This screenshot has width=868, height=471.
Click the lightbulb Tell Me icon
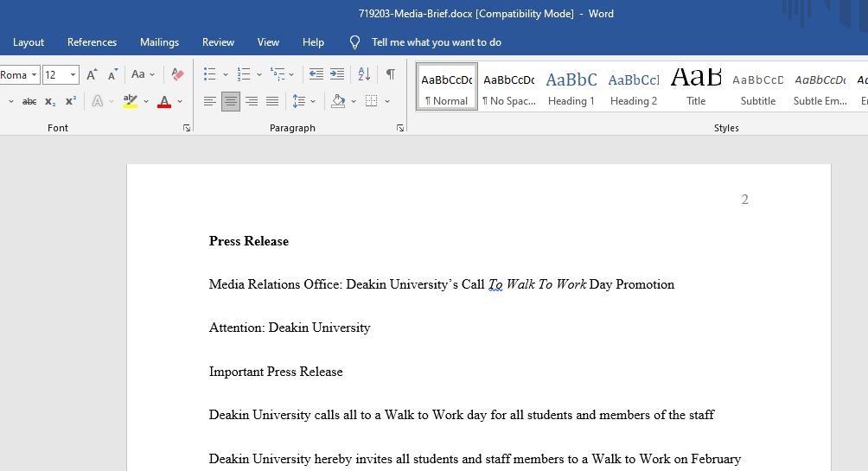click(354, 42)
